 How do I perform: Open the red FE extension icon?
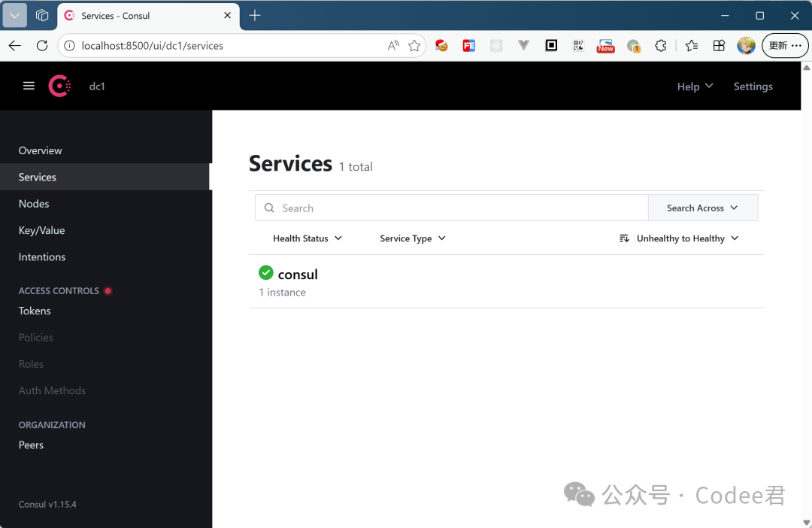[468, 46]
